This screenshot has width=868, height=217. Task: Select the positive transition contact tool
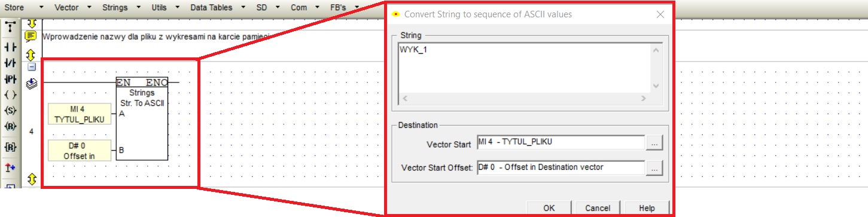[x=10, y=79]
